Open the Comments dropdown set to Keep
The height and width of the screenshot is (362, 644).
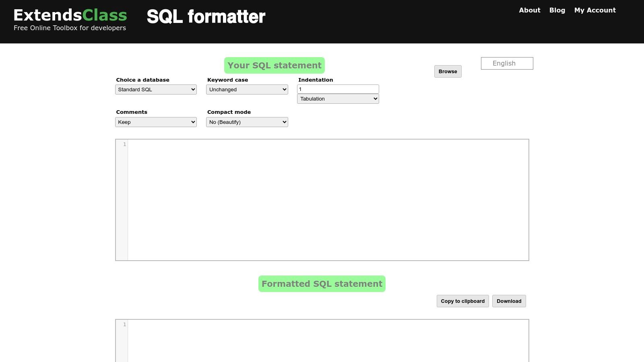coord(156,122)
